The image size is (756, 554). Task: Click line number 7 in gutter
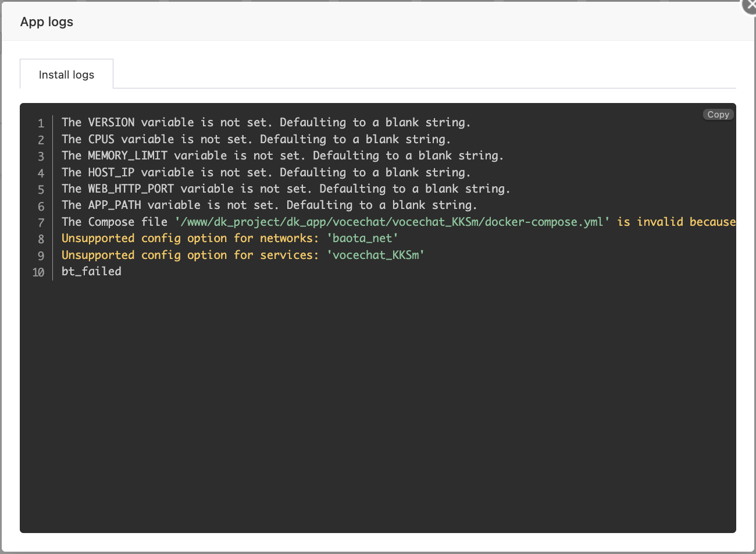click(x=41, y=223)
